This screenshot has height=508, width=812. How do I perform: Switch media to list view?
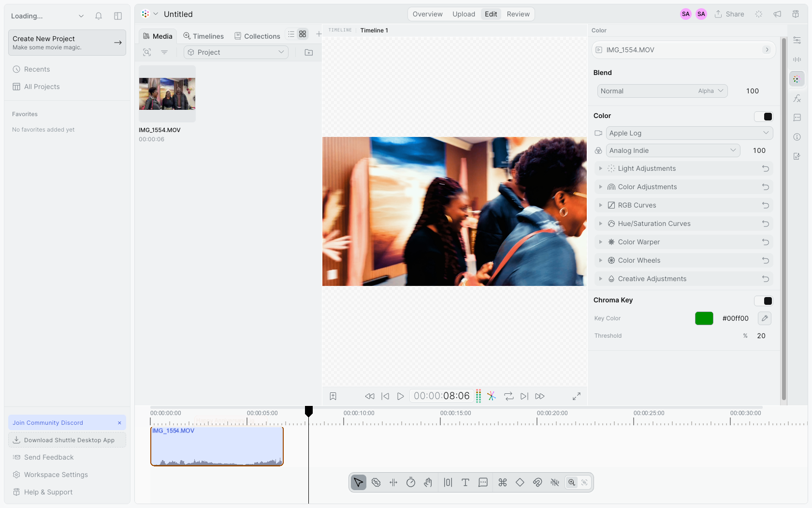click(291, 34)
